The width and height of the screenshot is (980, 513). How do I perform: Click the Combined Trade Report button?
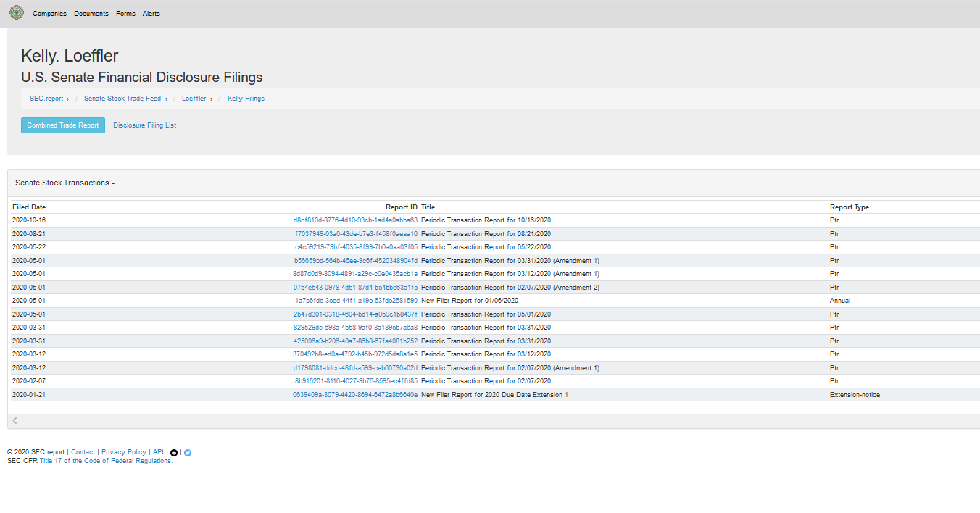[63, 125]
